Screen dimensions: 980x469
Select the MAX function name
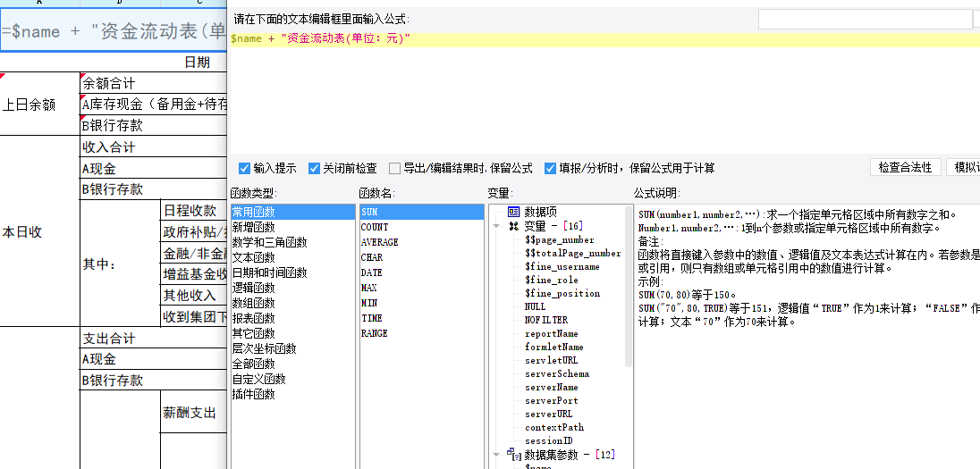click(x=422, y=288)
